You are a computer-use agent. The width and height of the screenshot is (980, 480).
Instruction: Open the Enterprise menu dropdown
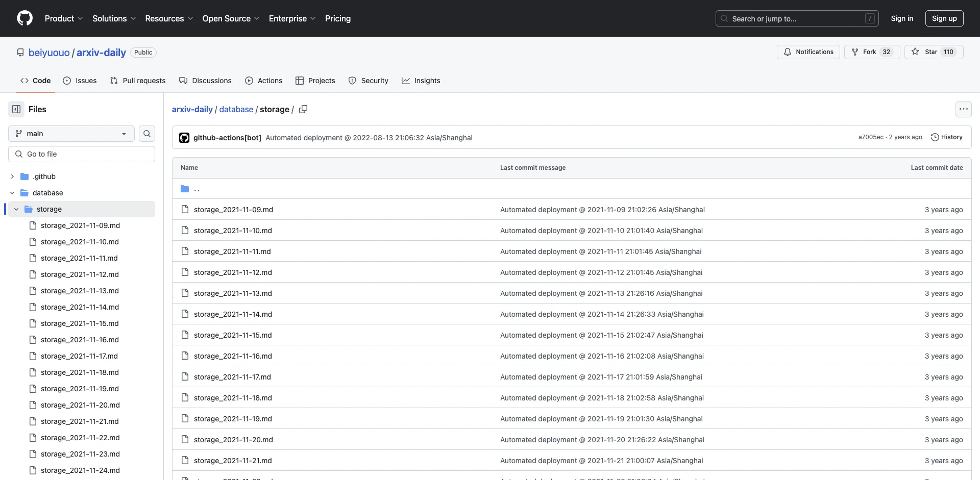292,18
